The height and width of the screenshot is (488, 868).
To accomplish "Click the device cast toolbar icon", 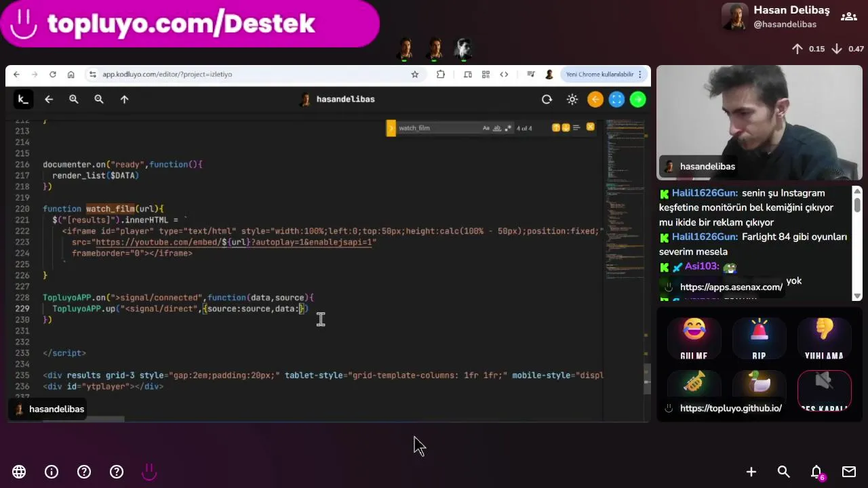I will tap(468, 75).
